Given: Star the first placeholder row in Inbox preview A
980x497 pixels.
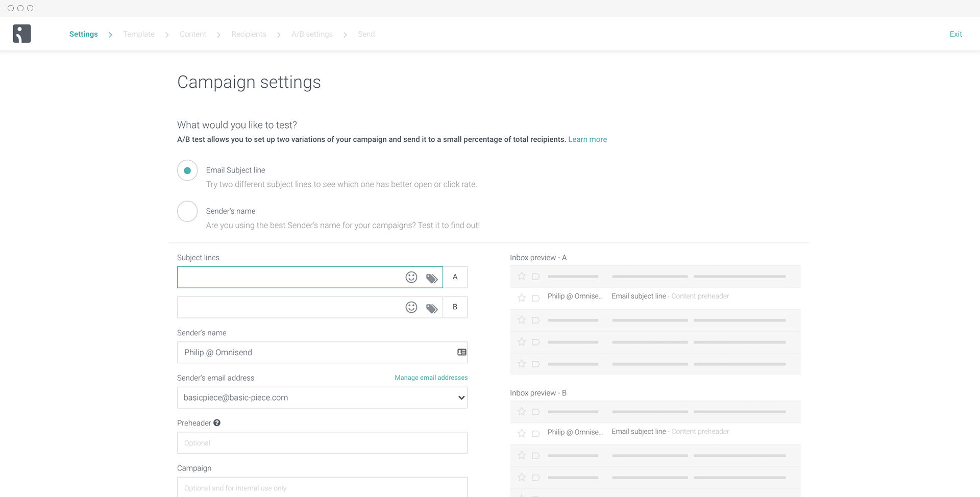Looking at the screenshot, I should click(522, 276).
